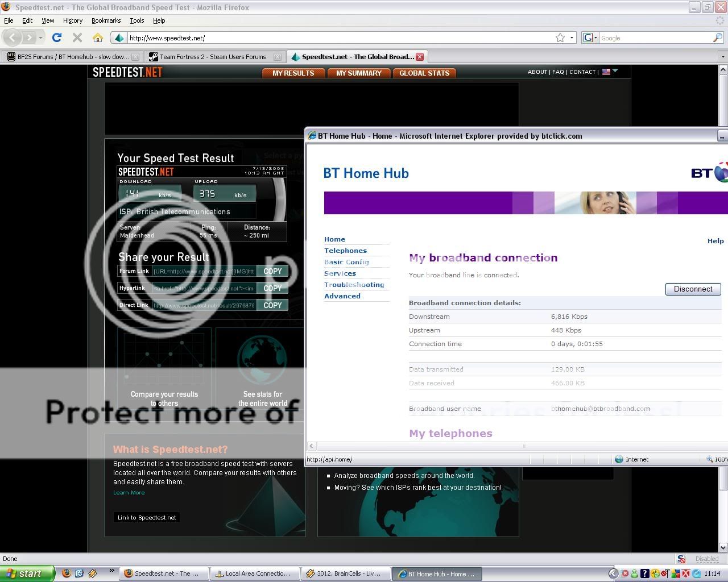Open Advanced in the BT Home Hub
This screenshot has width=728, height=582.
pyautogui.click(x=342, y=296)
